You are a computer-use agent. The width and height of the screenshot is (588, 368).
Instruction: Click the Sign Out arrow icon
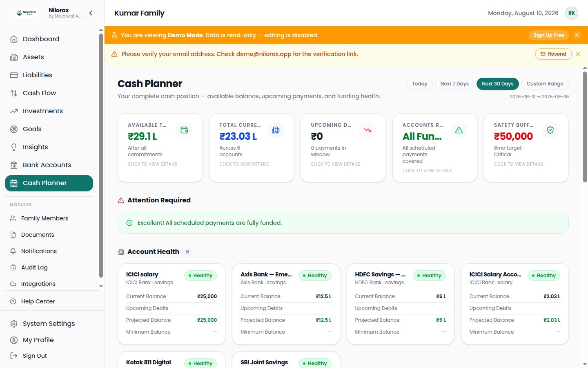(14, 356)
